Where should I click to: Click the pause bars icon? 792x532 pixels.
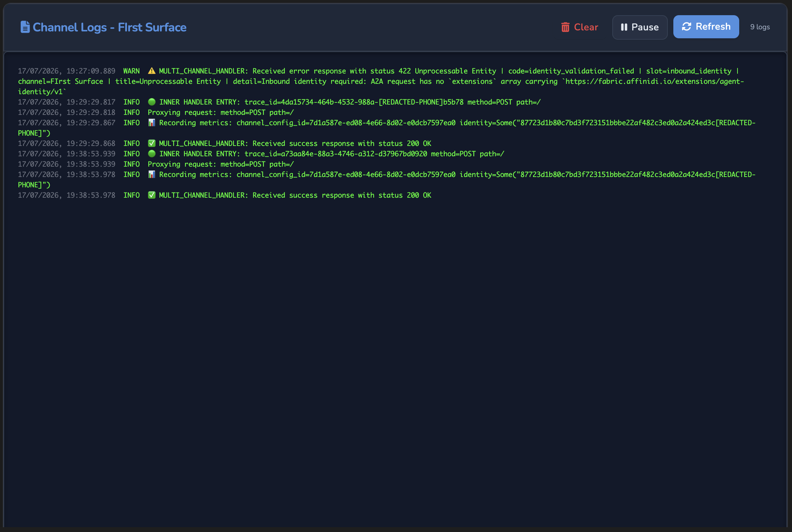624,27
